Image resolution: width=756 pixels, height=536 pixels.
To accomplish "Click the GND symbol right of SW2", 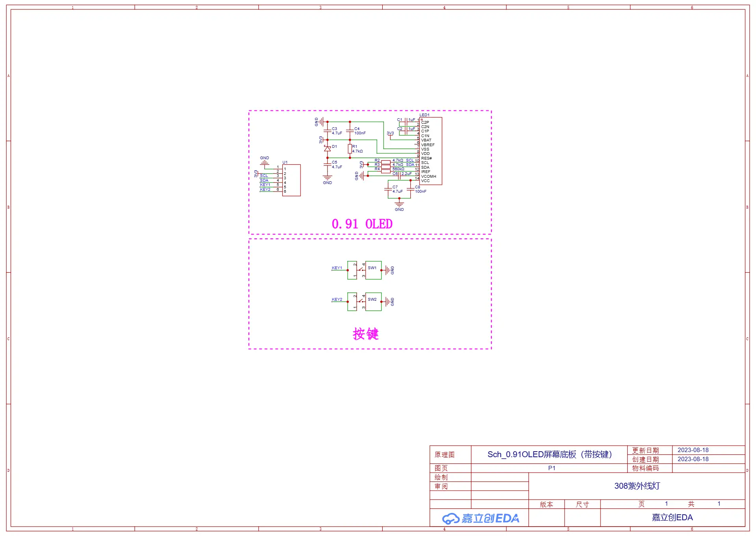I will [389, 302].
